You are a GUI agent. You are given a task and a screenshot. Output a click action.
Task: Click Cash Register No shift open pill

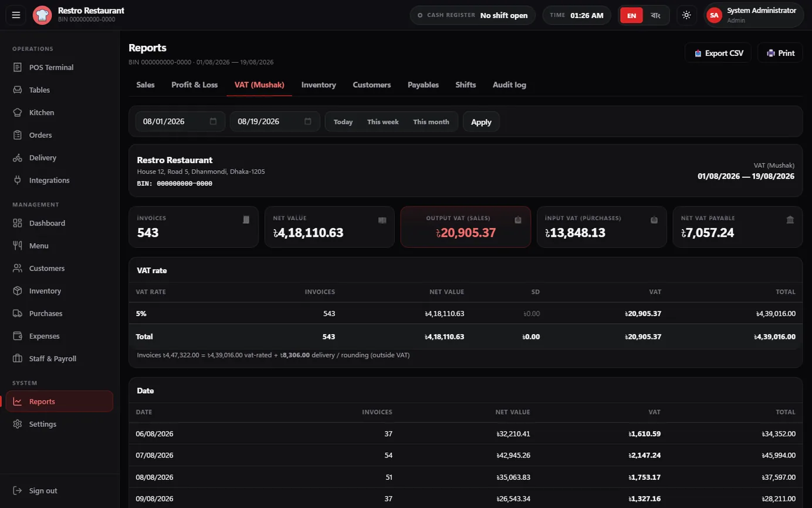473,15
